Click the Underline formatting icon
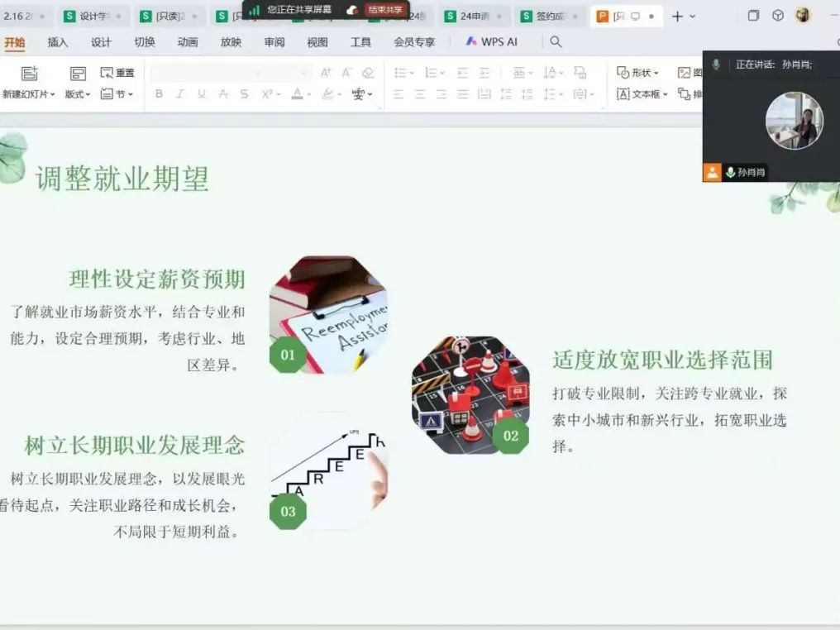 pos(201,94)
